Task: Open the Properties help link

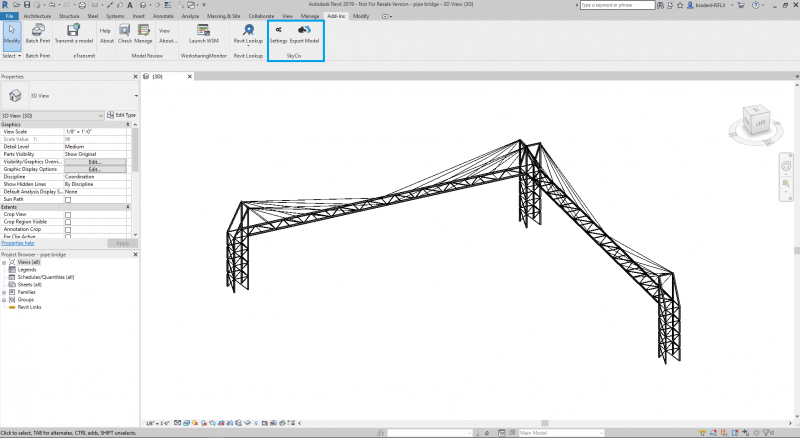Action: pos(17,244)
